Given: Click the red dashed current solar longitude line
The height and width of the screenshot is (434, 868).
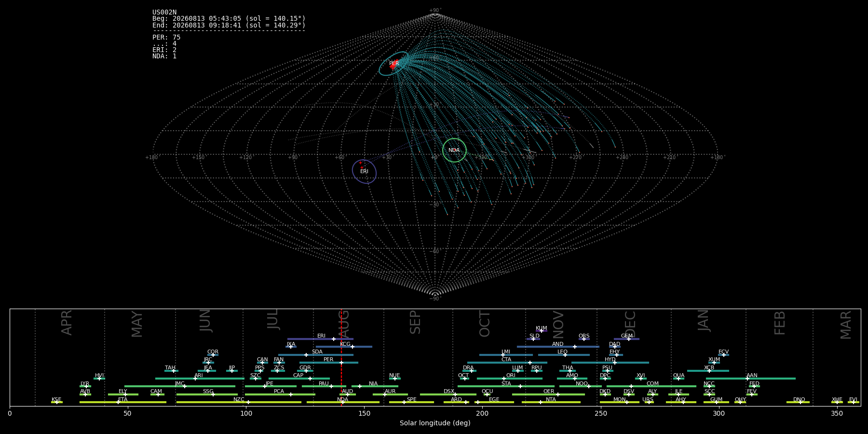Looking at the screenshot, I should (341, 357).
